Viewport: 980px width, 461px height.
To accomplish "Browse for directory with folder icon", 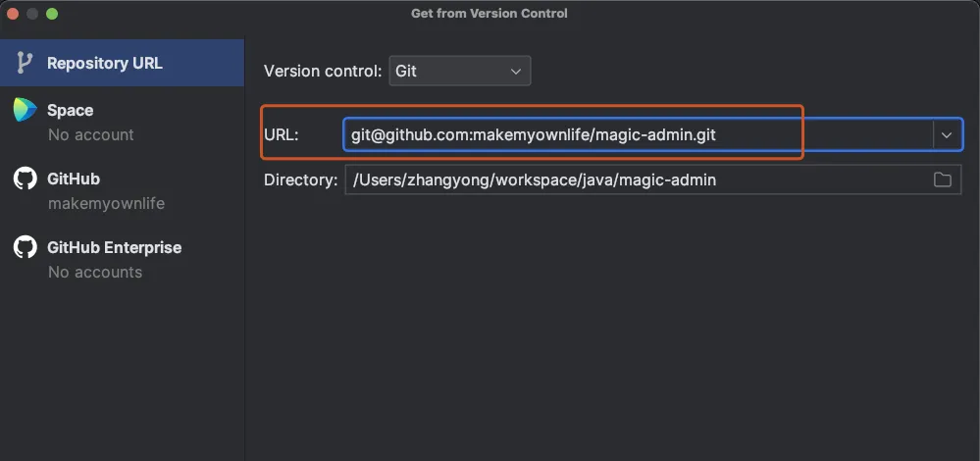I will point(943,179).
